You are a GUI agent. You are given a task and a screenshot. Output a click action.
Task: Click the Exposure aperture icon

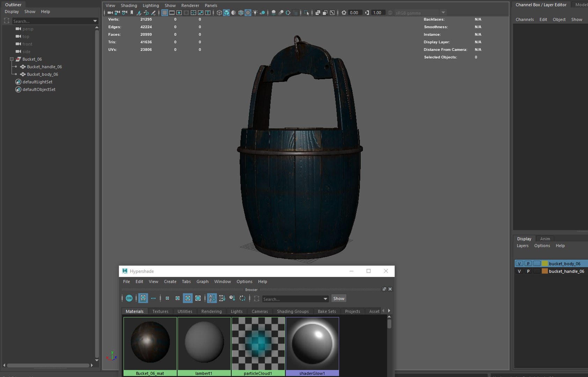pos(344,13)
